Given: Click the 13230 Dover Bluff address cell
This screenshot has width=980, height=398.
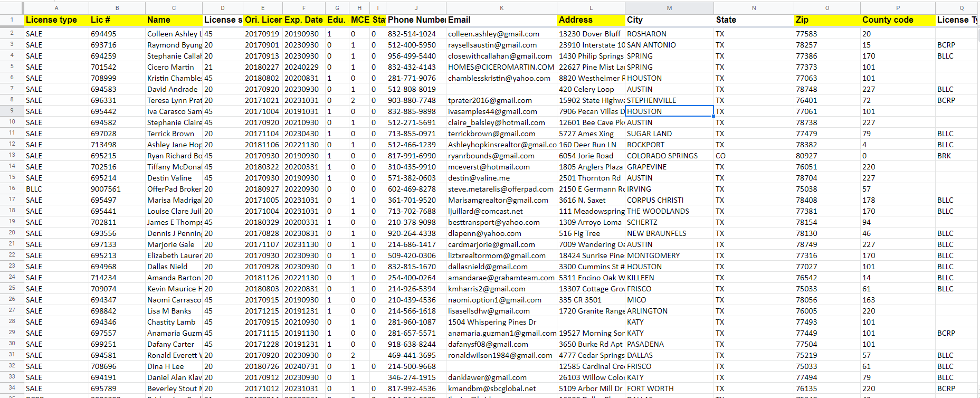Looking at the screenshot, I should pos(591,34).
